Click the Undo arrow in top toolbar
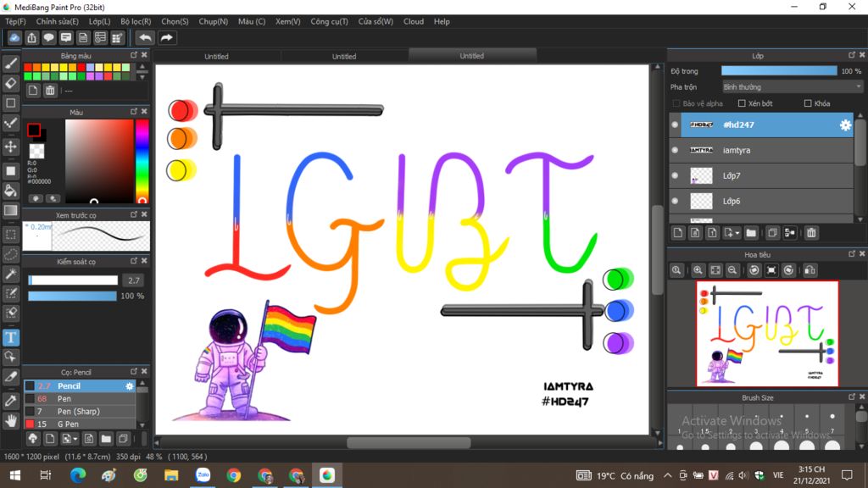Image resolution: width=868 pixels, height=488 pixels. [145, 37]
